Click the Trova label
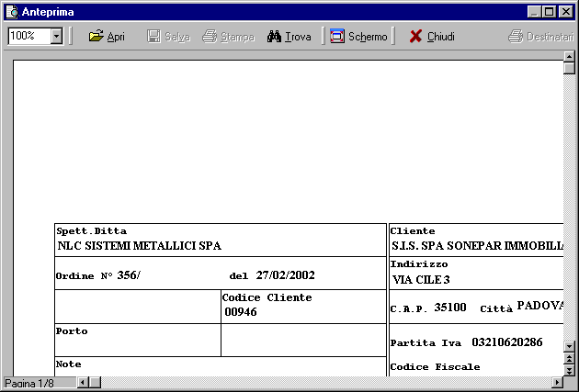 (298, 37)
